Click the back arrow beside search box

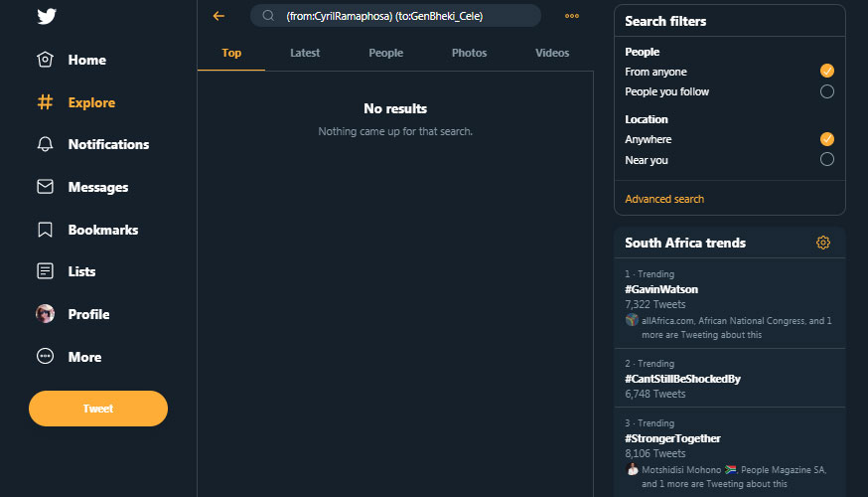pyautogui.click(x=218, y=16)
